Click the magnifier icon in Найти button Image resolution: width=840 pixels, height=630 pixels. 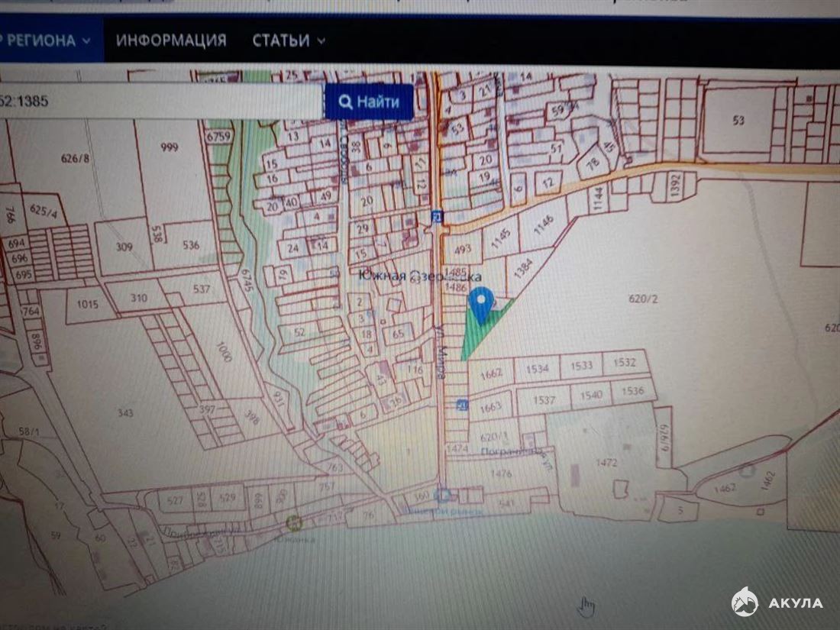click(346, 102)
